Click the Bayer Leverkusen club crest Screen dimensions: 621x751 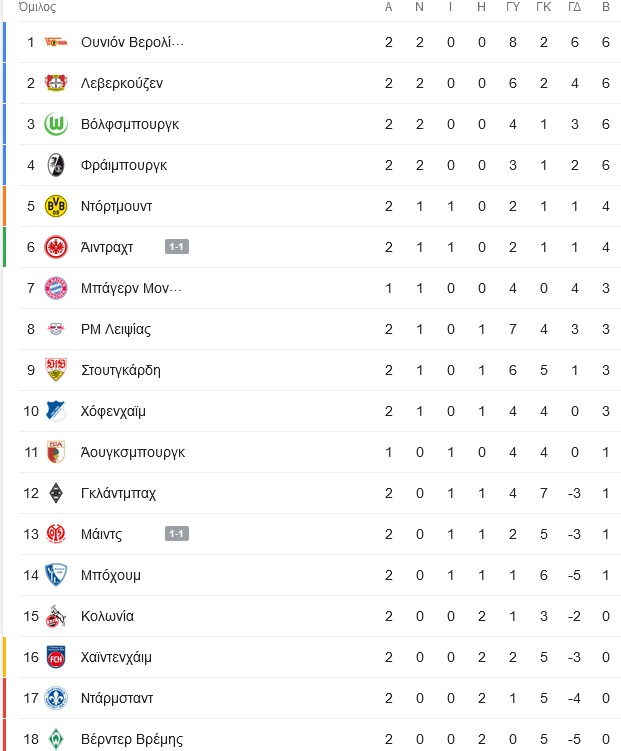[56, 83]
